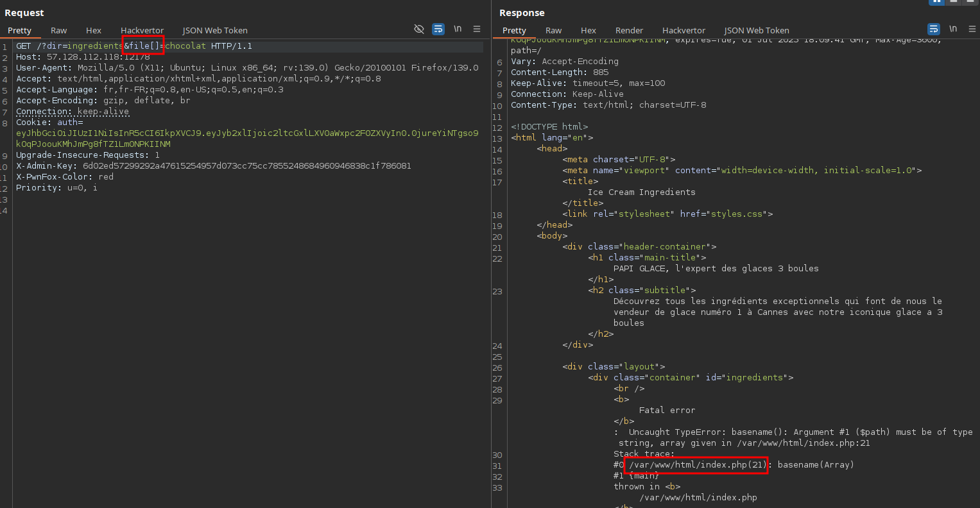The height and width of the screenshot is (508, 980).
Task: Click the User-Agent header line
Action: pyautogui.click(x=247, y=68)
